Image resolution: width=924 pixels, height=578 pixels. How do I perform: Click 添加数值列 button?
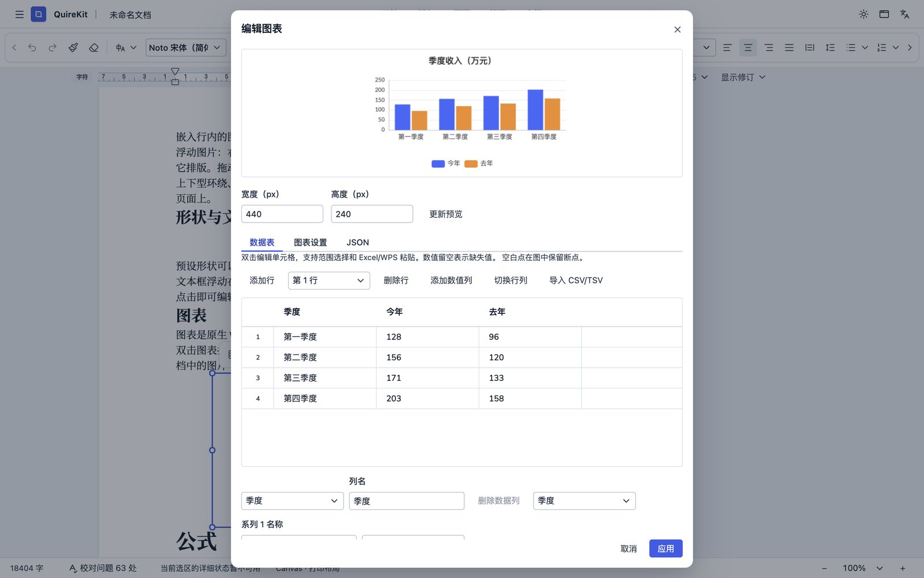tap(451, 280)
